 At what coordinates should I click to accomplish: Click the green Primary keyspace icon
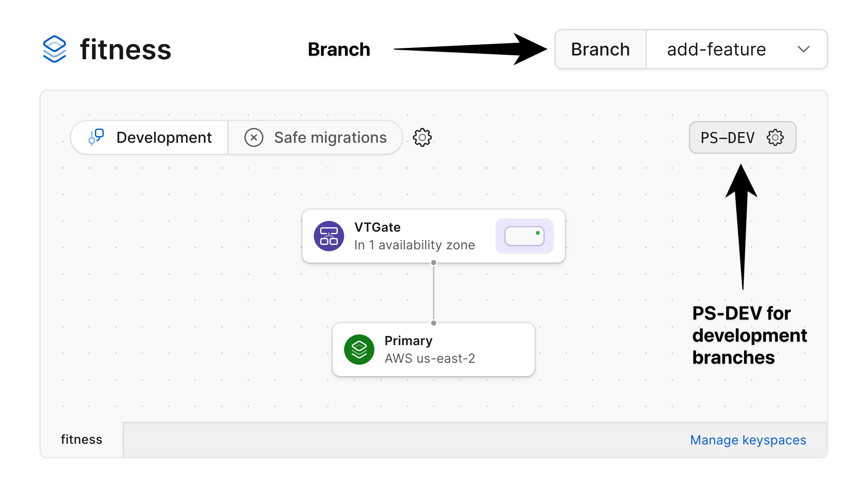(359, 349)
